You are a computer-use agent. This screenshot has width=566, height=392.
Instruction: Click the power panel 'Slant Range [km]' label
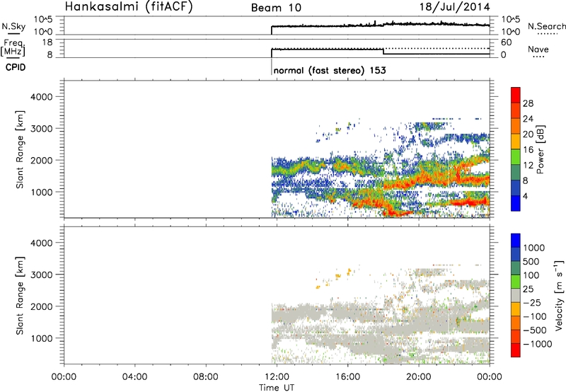[x=20, y=149]
